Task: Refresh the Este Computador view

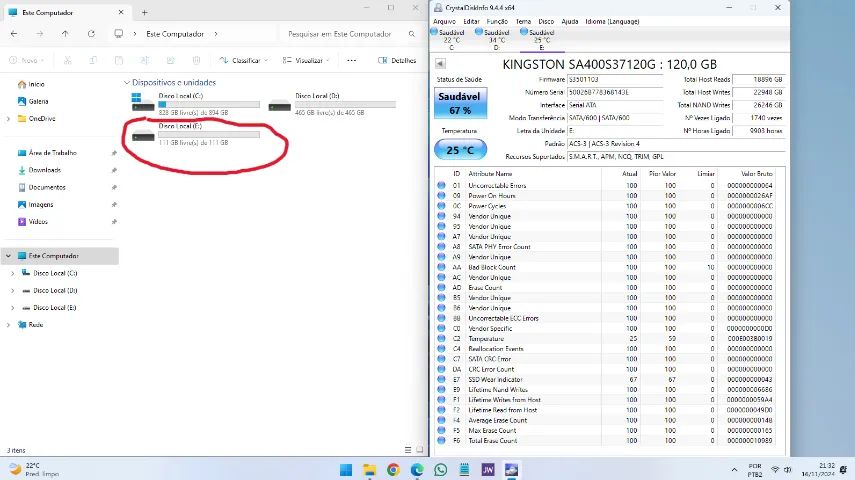Action: [91, 34]
